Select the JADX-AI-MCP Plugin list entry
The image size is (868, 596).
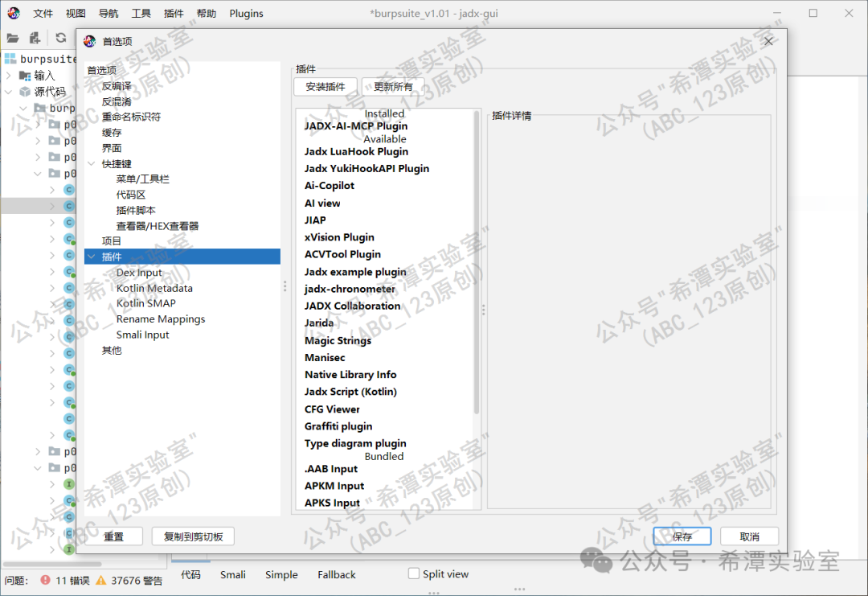tap(355, 125)
